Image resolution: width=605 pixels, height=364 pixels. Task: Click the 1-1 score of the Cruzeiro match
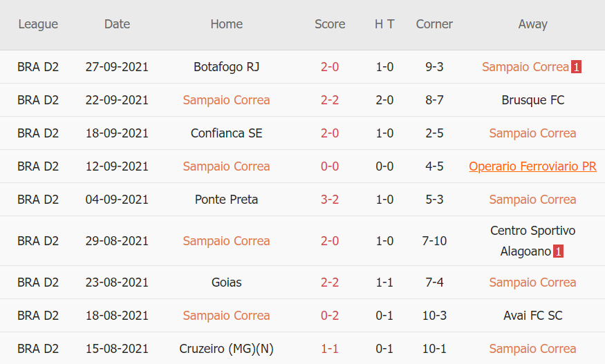(x=330, y=349)
